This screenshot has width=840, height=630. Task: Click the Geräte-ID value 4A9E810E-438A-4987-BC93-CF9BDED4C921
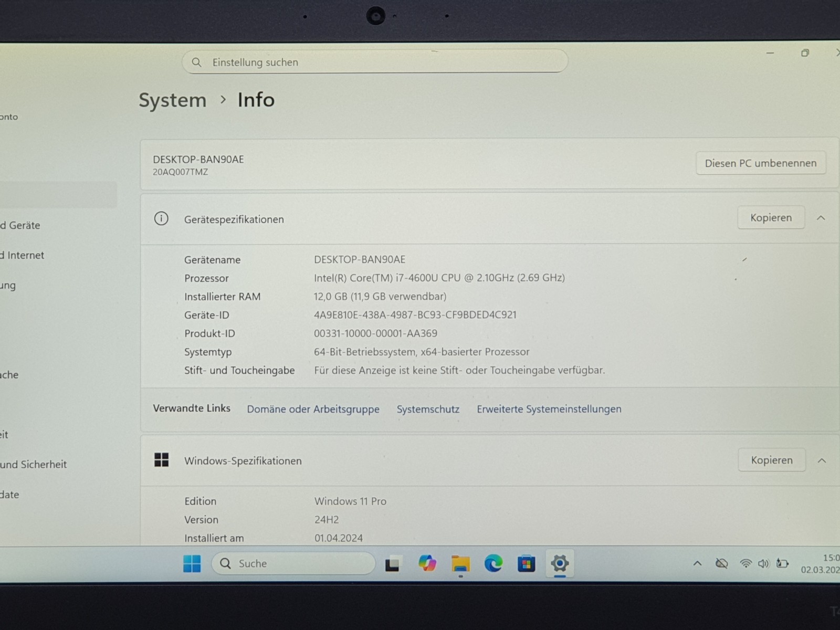[x=415, y=314]
